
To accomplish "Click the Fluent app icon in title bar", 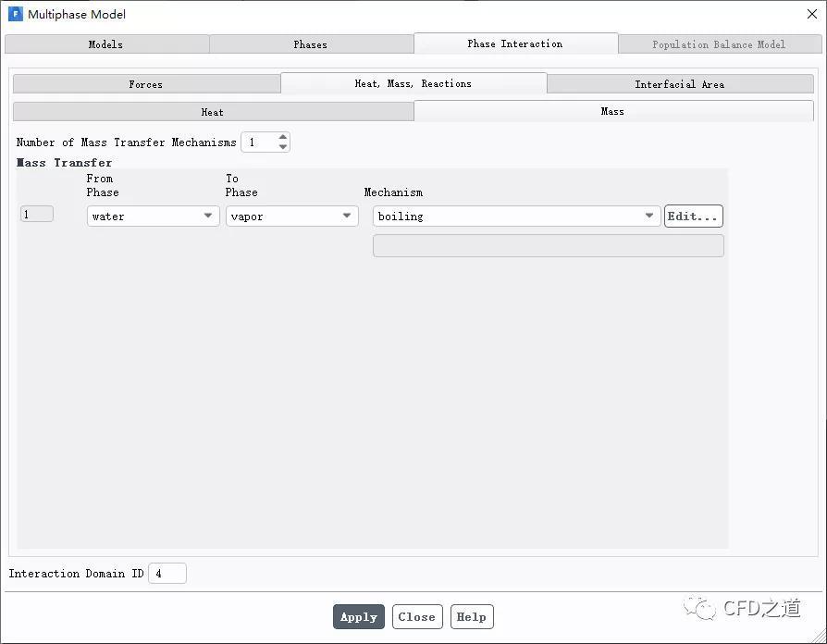I will (16, 14).
